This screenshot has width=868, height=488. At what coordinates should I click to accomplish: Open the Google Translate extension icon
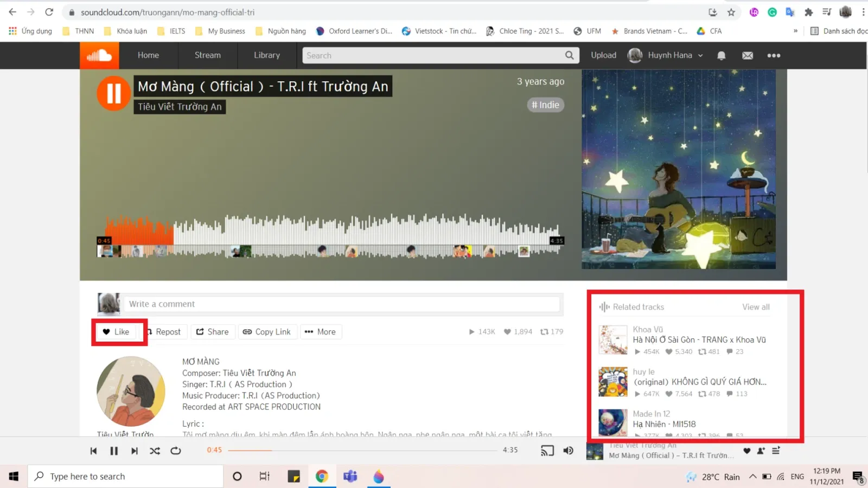click(790, 12)
